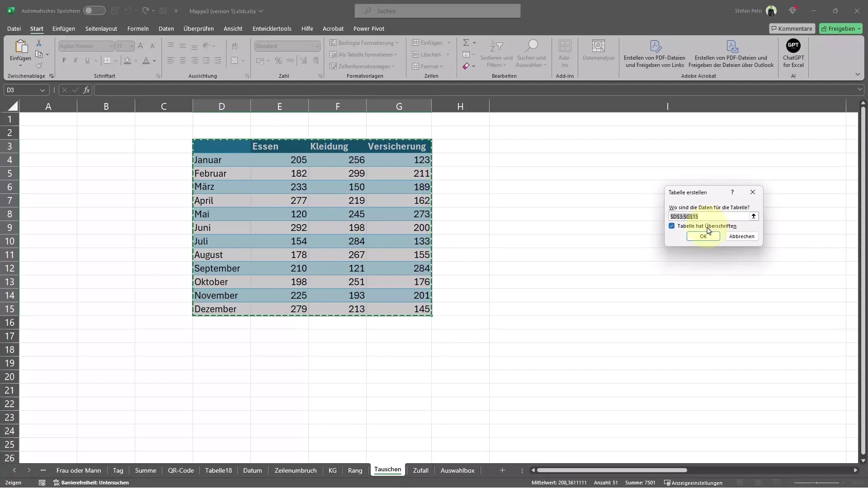Open the Zufall sheet tab
Image resolution: width=868 pixels, height=488 pixels.
tap(420, 470)
